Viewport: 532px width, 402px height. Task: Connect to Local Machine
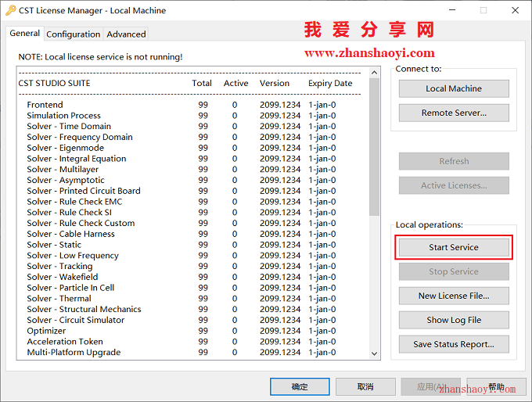point(454,88)
